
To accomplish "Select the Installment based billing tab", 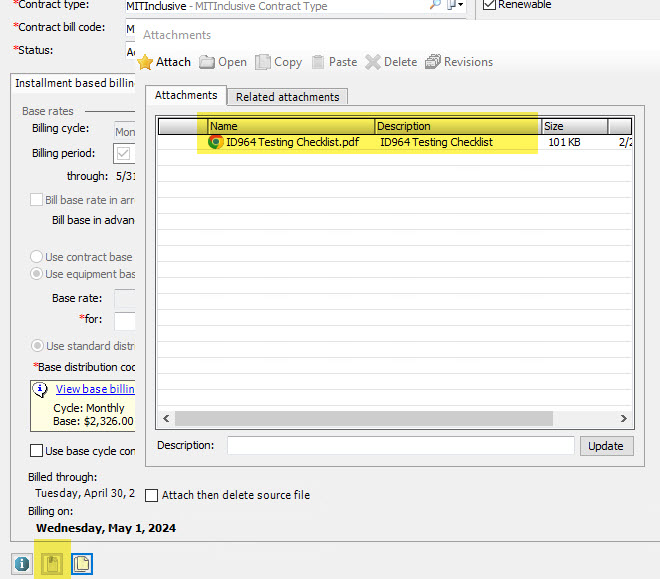I will [x=75, y=83].
